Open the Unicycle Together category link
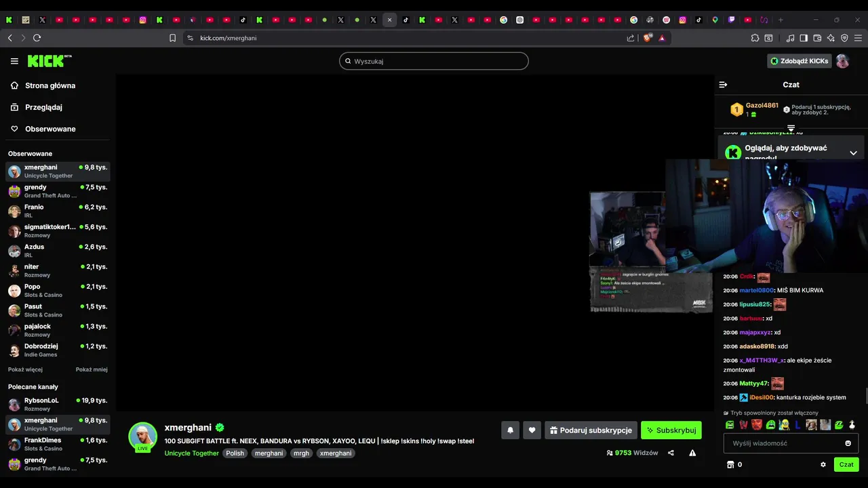The width and height of the screenshot is (868, 488). click(191, 453)
